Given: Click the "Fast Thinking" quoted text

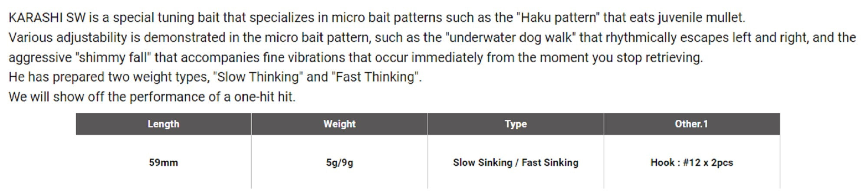Looking at the screenshot, I should click(x=376, y=77).
